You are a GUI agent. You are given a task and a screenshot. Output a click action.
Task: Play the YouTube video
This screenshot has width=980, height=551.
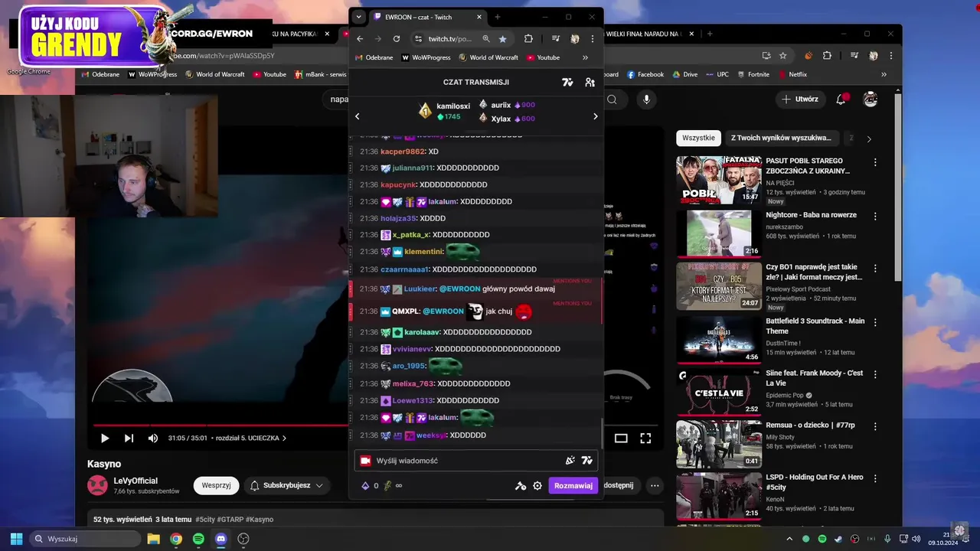[x=105, y=439]
